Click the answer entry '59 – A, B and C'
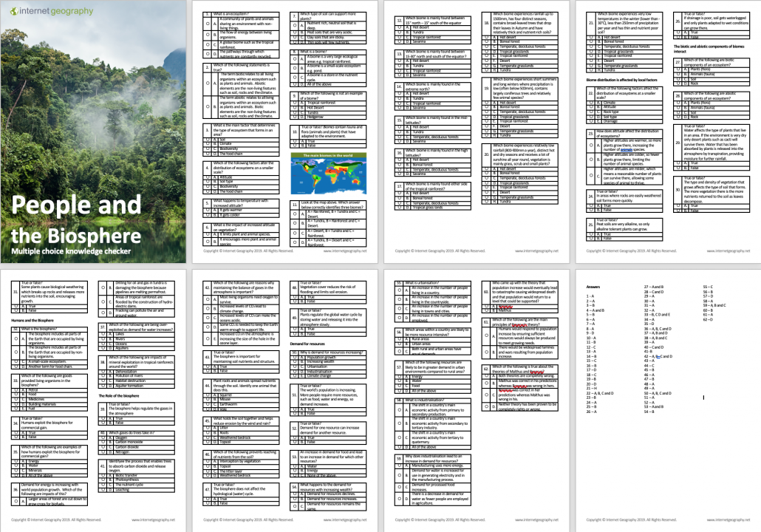The height and width of the screenshot is (532, 761). [x=714, y=305]
